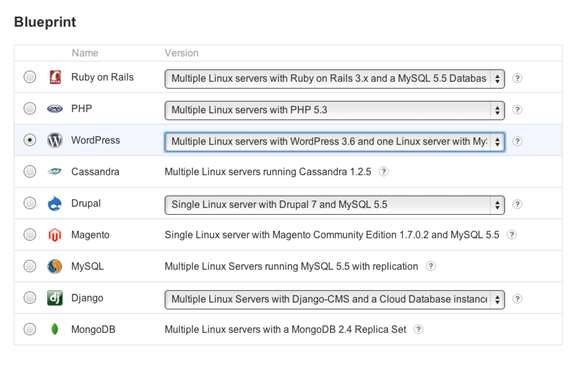Select the MongoDB radio button
The width and height of the screenshot is (580, 380).
point(30,329)
